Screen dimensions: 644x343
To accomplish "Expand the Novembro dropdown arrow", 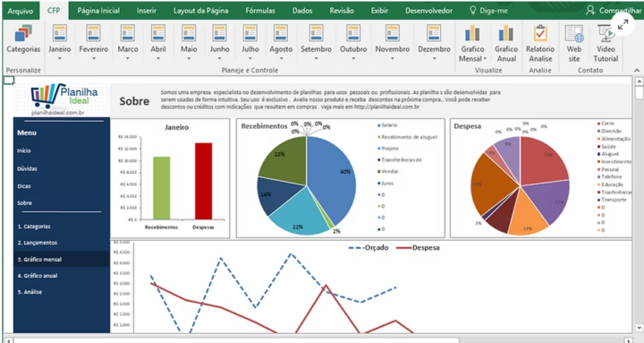I will pos(393,59).
